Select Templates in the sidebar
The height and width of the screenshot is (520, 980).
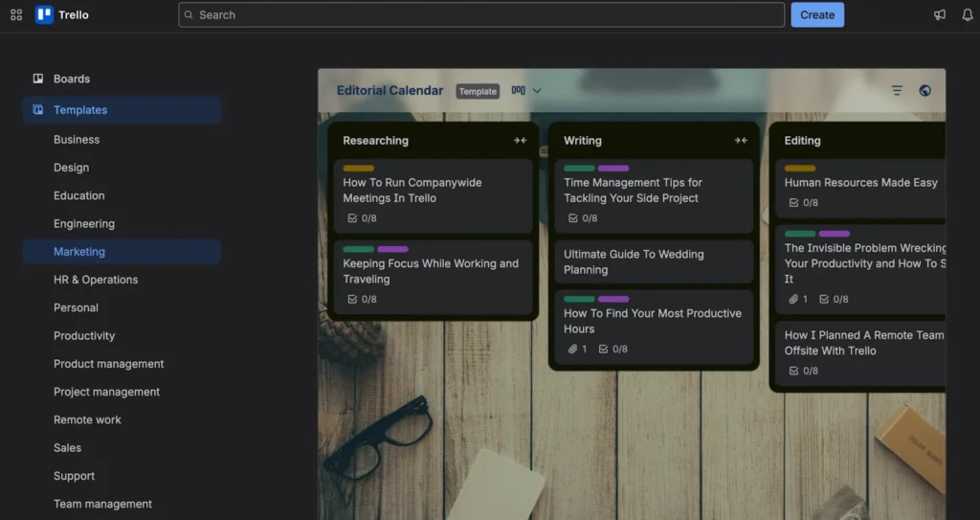click(x=122, y=109)
